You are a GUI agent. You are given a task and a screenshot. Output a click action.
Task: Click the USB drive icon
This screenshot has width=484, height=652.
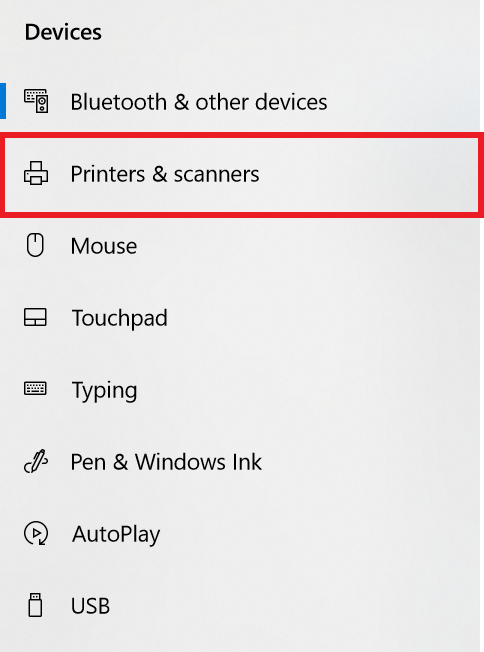pyautogui.click(x=35, y=605)
